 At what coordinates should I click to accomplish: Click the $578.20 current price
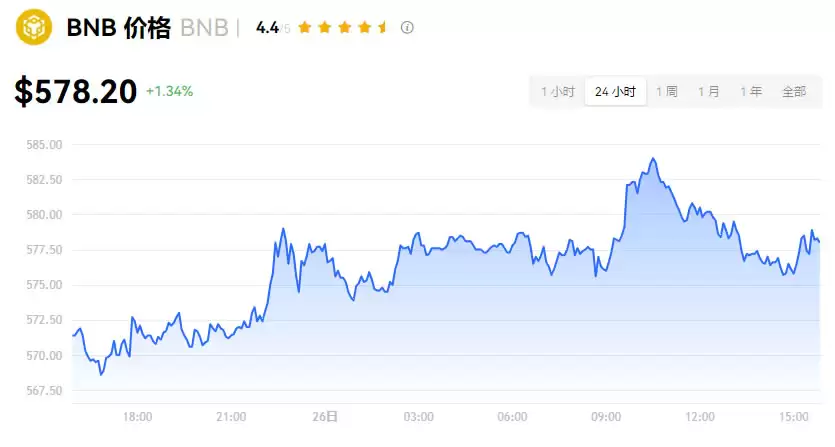[x=76, y=92]
